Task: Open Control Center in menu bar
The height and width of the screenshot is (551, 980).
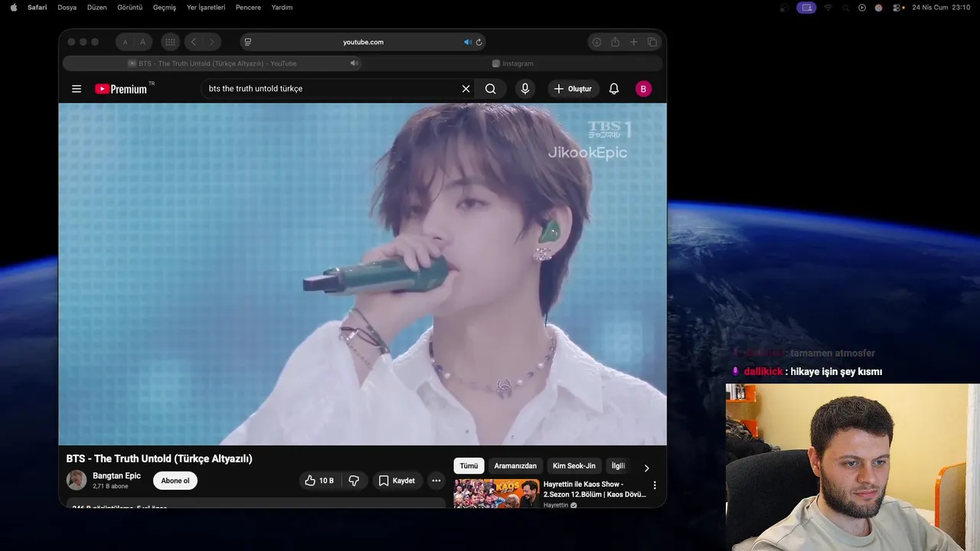Action: pyautogui.click(x=896, y=8)
